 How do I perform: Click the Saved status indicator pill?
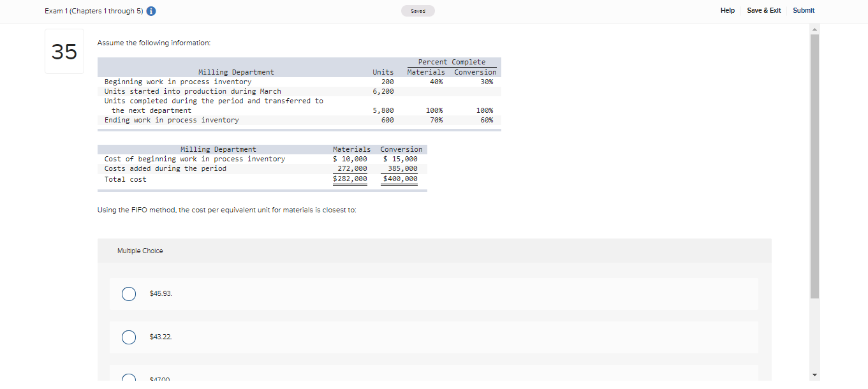[x=418, y=10]
